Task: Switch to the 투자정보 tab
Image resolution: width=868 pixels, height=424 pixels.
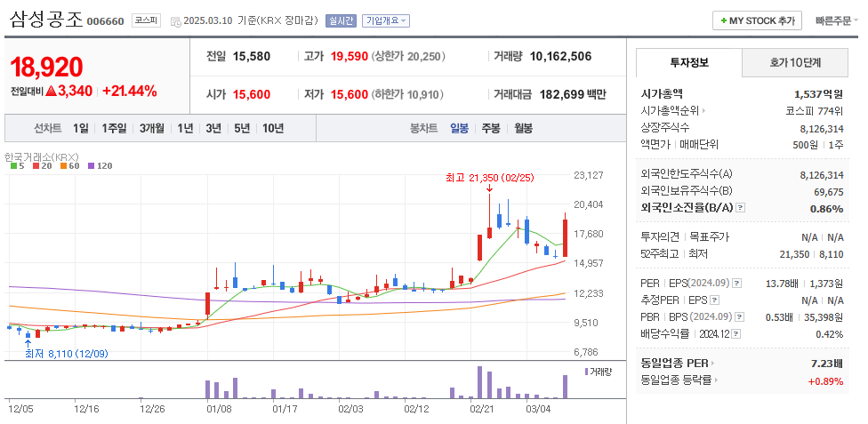Action: pyautogui.click(x=689, y=62)
